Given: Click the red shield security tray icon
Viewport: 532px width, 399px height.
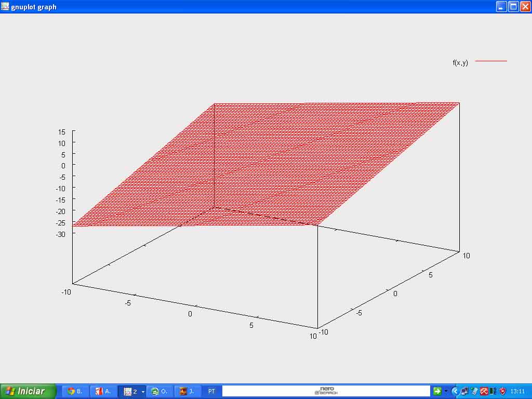Looking at the screenshot, I should pyautogui.click(x=502, y=391).
